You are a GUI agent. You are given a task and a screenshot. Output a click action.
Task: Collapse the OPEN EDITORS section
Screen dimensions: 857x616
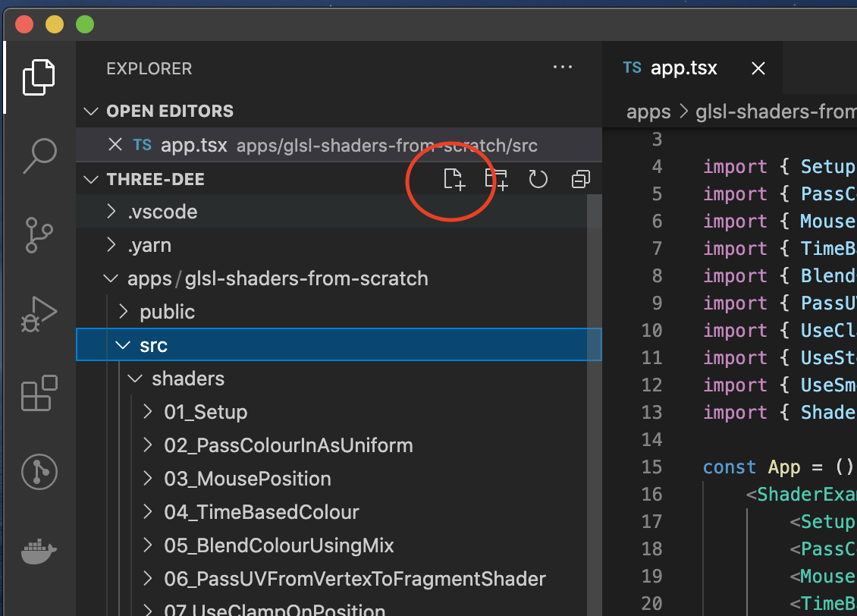(91, 111)
